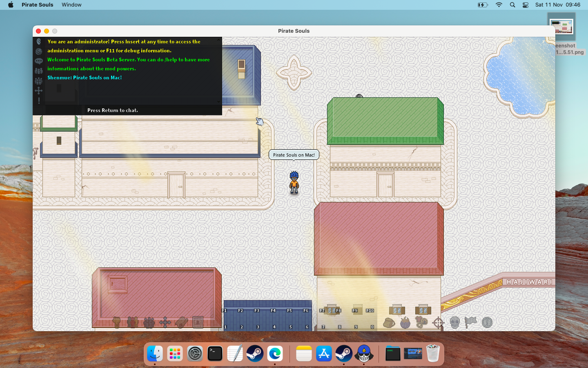Click the rolled scroll icon
This screenshot has height=368, width=588.
[x=181, y=322]
